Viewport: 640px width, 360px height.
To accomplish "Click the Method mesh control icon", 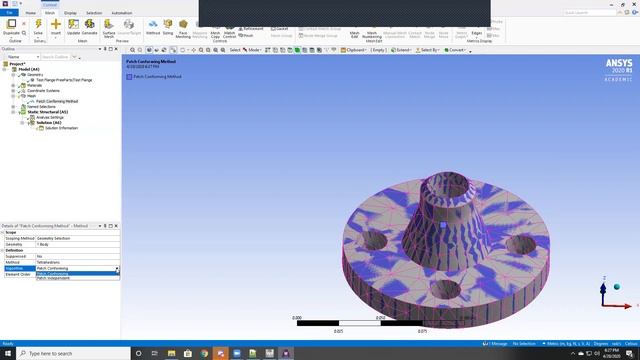I will pyautogui.click(x=153, y=24).
